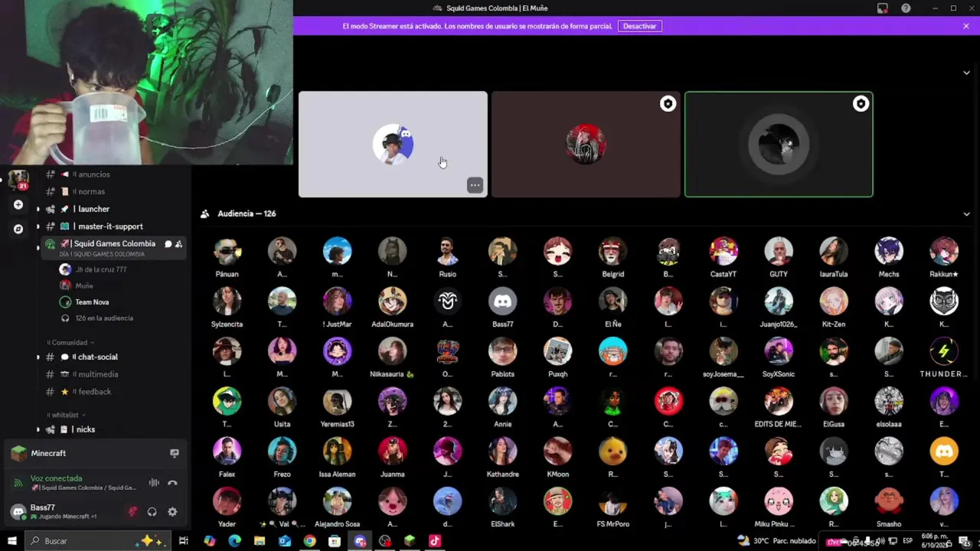
Task: Click audience member Pablots avatar
Action: click(x=503, y=351)
